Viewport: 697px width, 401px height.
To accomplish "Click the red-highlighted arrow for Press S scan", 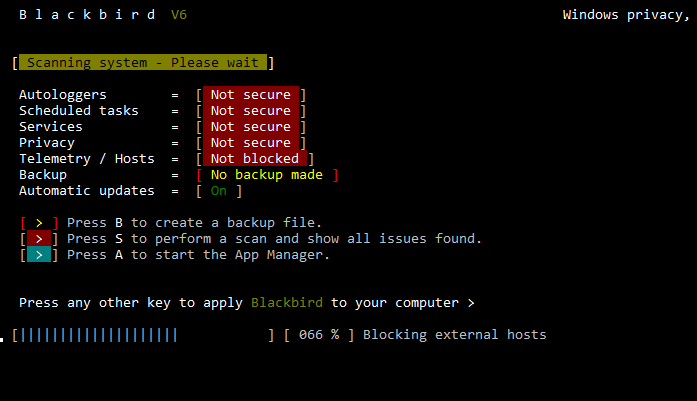I will click(x=39, y=239).
